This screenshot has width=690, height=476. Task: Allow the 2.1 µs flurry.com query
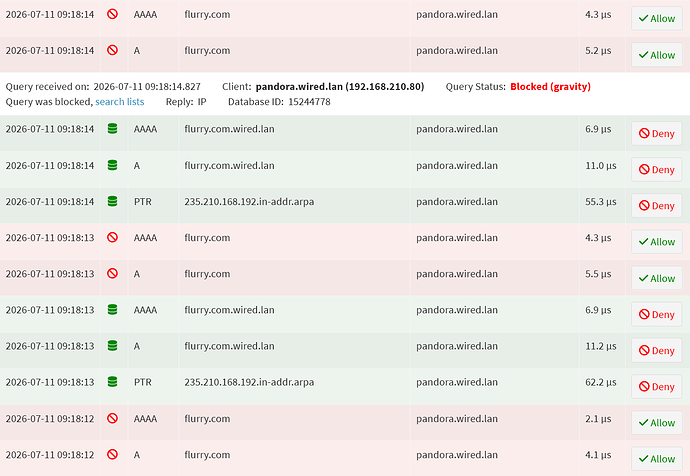pyautogui.click(x=657, y=422)
